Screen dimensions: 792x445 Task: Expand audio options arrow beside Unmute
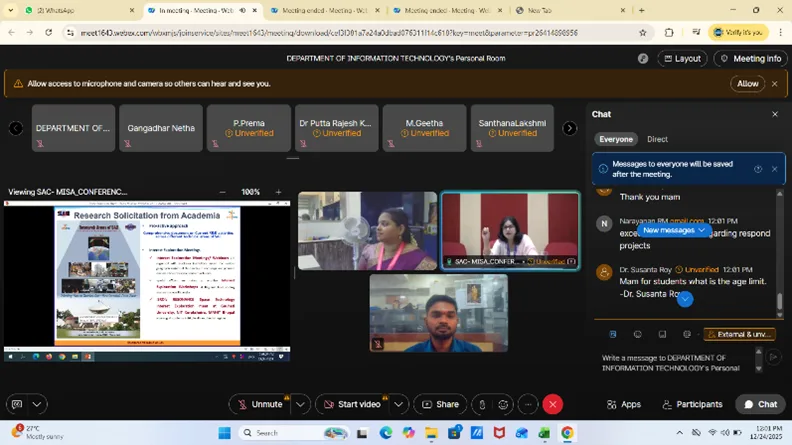(299, 404)
